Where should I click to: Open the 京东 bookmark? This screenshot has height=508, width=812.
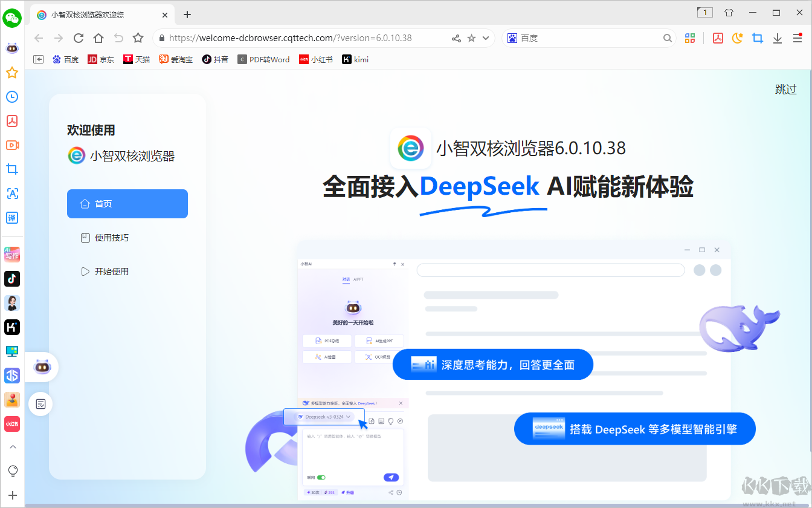point(101,59)
